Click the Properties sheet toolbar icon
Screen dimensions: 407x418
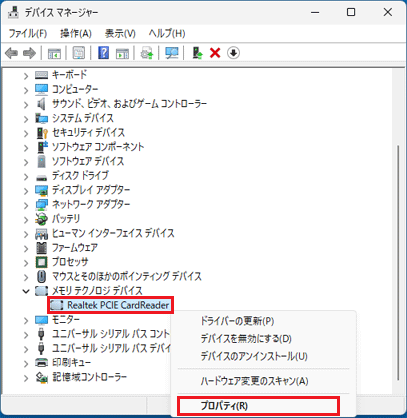coord(79,53)
